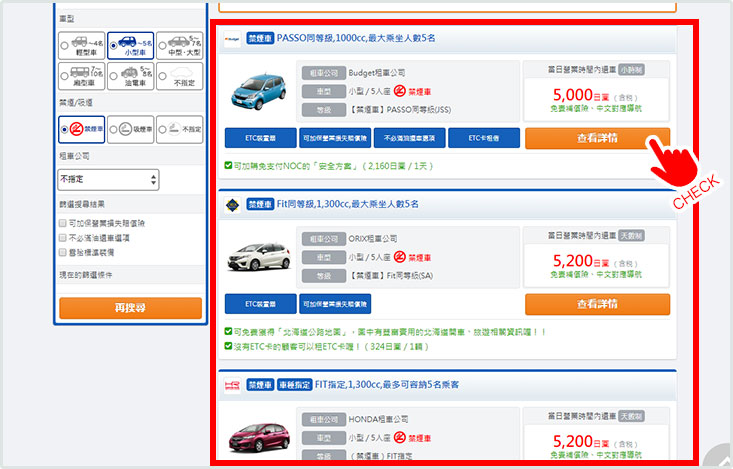Choose the 吸煙車 smoking car filter

coord(130,129)
